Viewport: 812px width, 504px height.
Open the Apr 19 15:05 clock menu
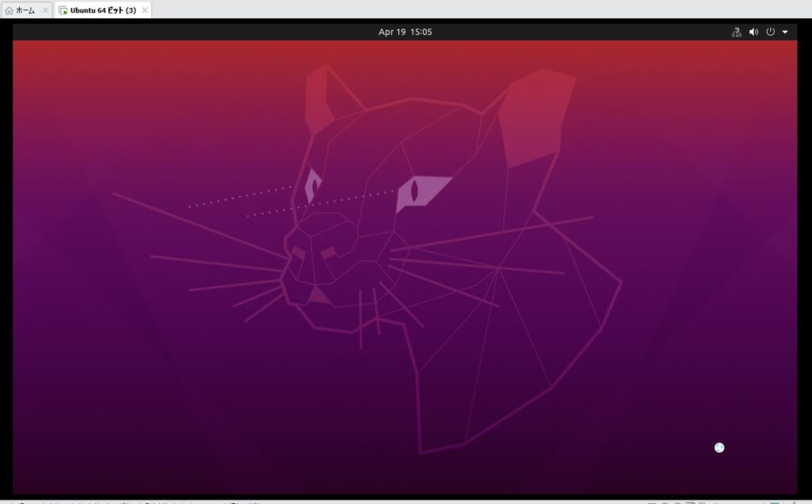(x=405, y=32)
